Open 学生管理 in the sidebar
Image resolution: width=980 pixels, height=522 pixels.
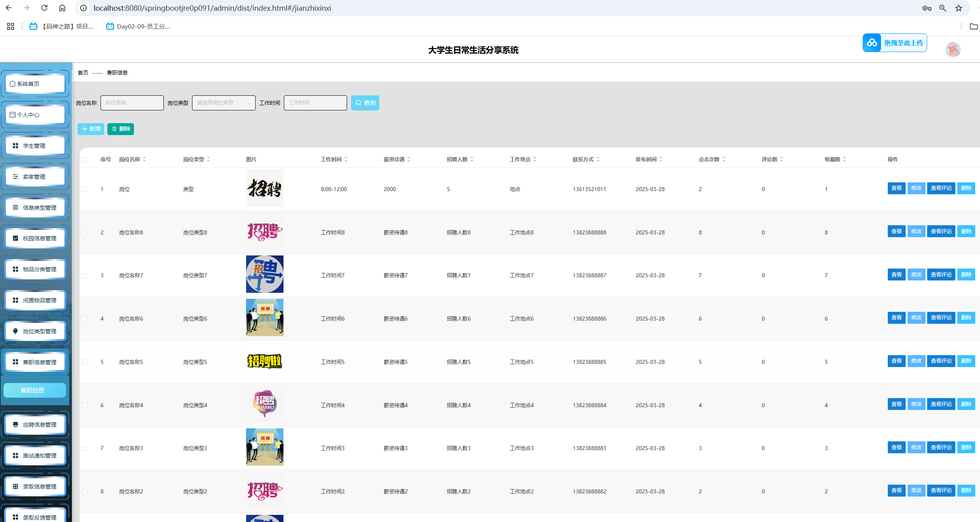click(x=35, y=146)
